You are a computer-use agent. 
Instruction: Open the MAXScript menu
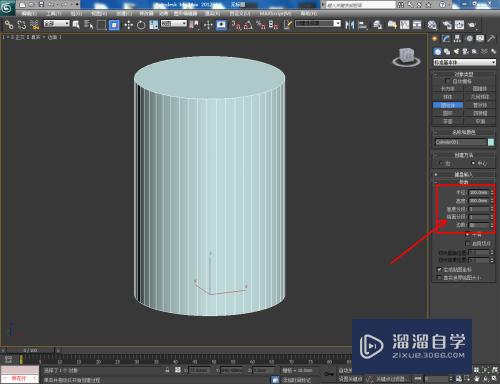tap(275, 13)
